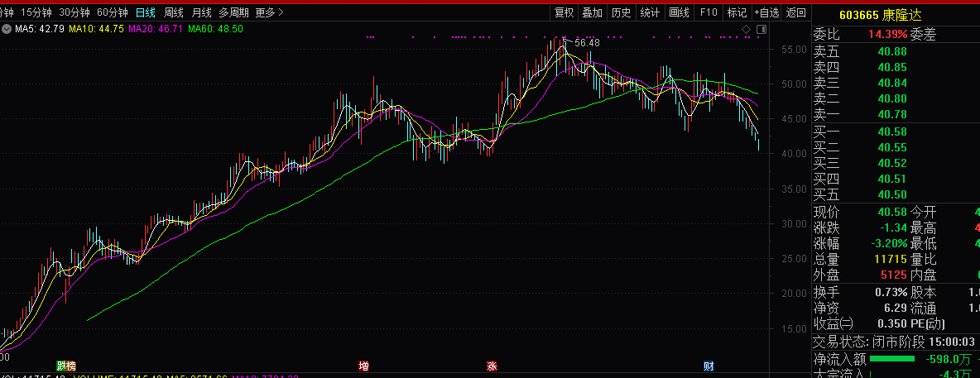The height and width of the screenshot is (378, 980).
Task: Toggle the side panel layout icon
Action: pyautogui.click(x=761, y=30)
